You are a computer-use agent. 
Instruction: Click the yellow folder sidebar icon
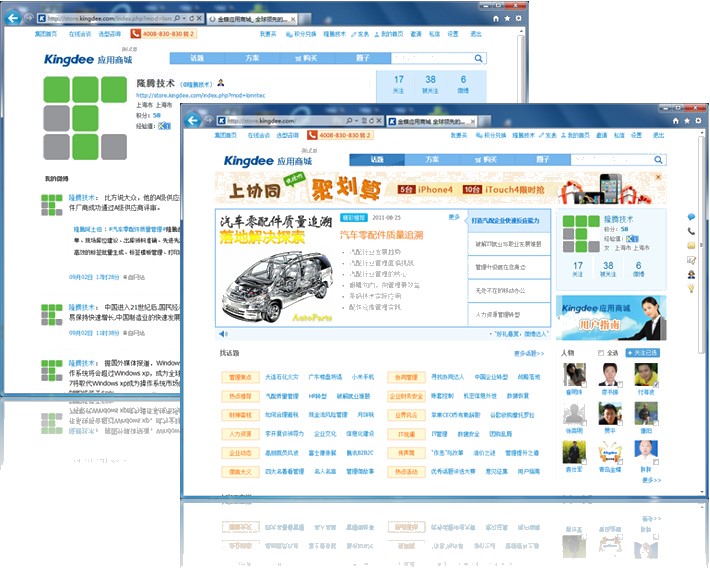[691, 245]
